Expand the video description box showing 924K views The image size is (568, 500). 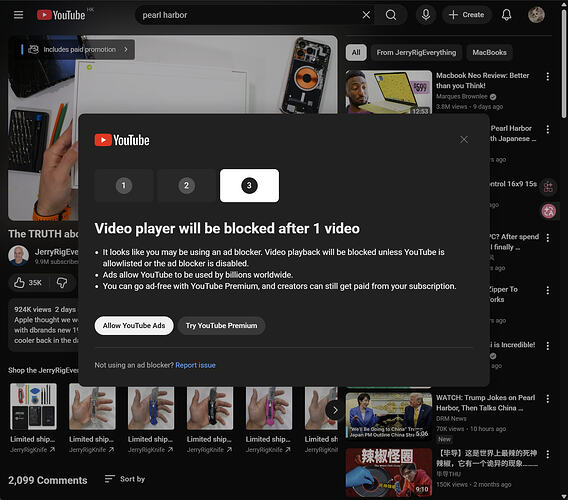click(43, 325)
